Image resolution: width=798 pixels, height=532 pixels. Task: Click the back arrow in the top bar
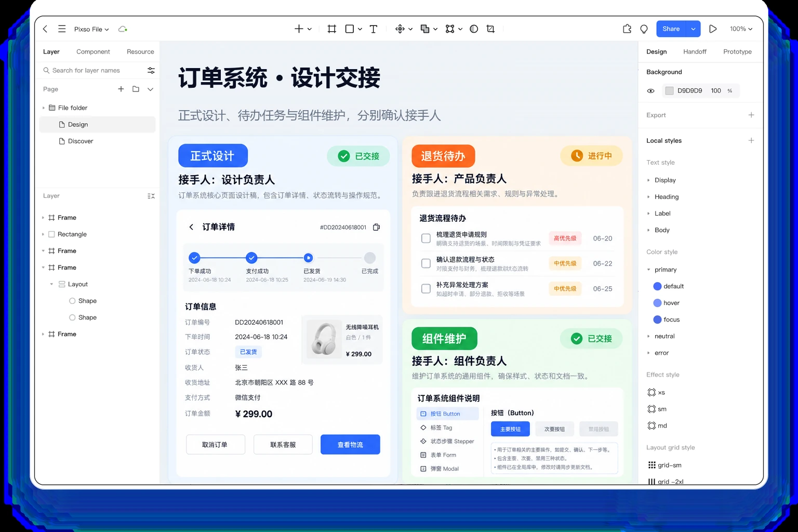45,29
